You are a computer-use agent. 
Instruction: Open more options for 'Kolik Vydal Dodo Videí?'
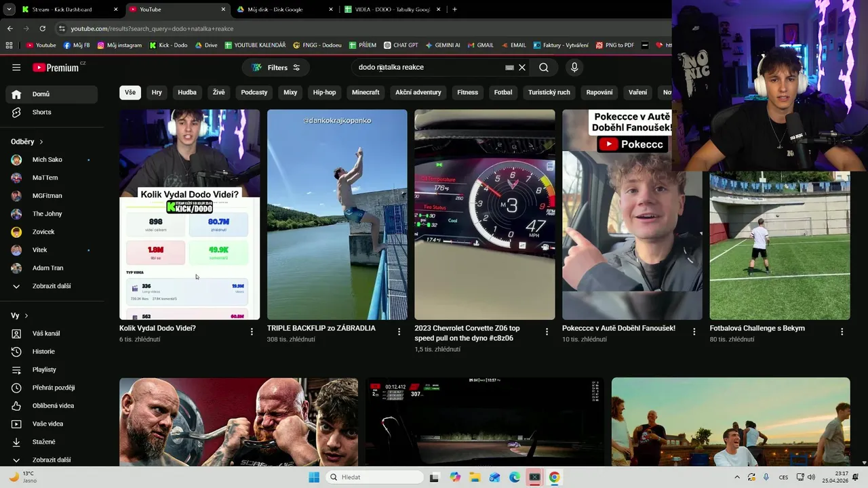pos(252,332)
